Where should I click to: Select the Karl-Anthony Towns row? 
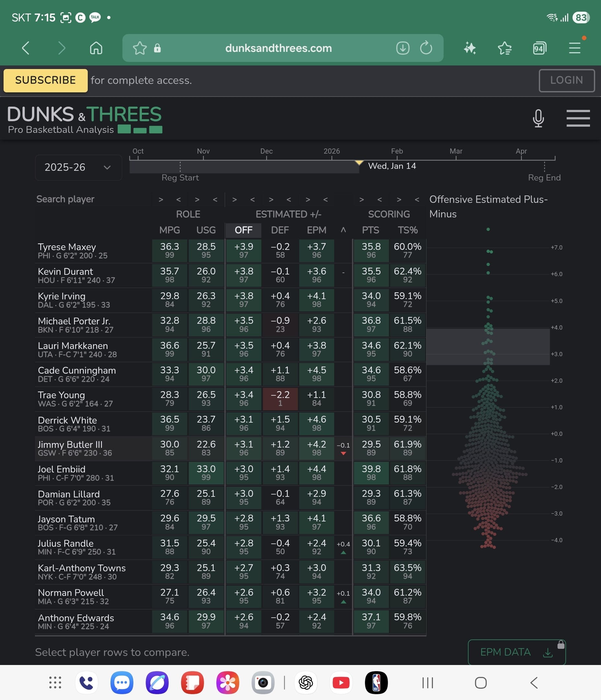pos(231,572)
